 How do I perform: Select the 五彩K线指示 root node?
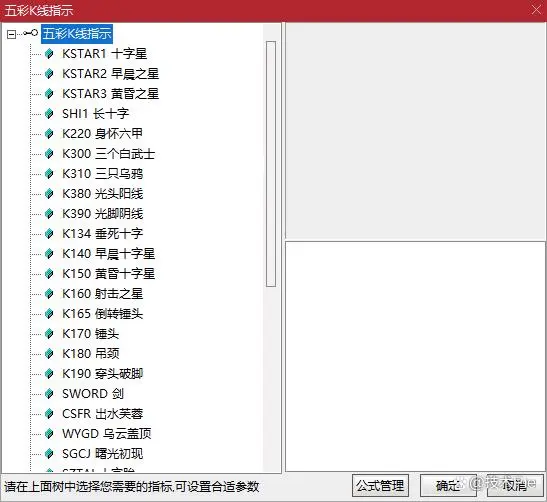pos(77,34)
